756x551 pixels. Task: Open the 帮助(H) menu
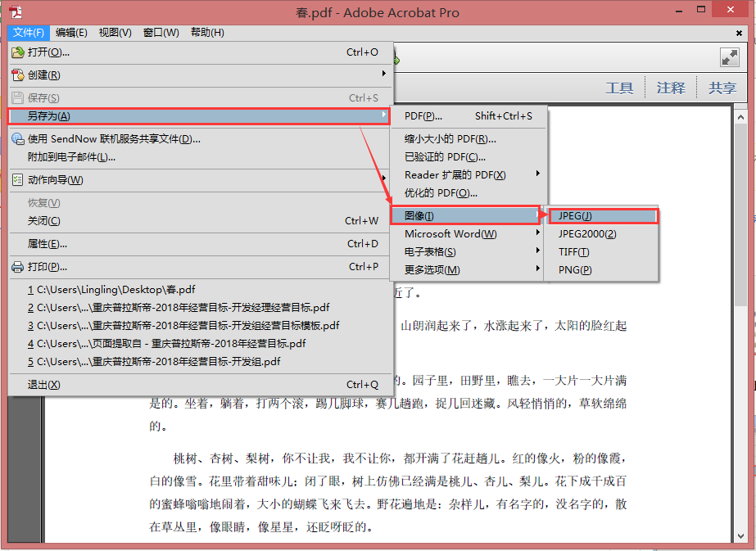207,32
